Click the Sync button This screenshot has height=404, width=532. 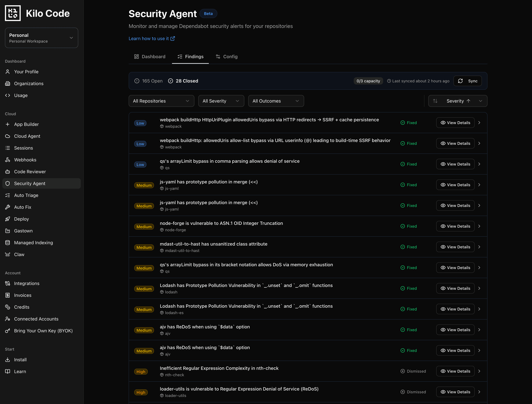468,81
